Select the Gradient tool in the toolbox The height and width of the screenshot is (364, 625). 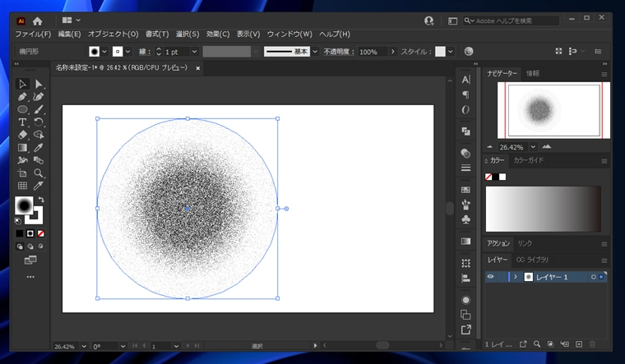click(22, 147)
